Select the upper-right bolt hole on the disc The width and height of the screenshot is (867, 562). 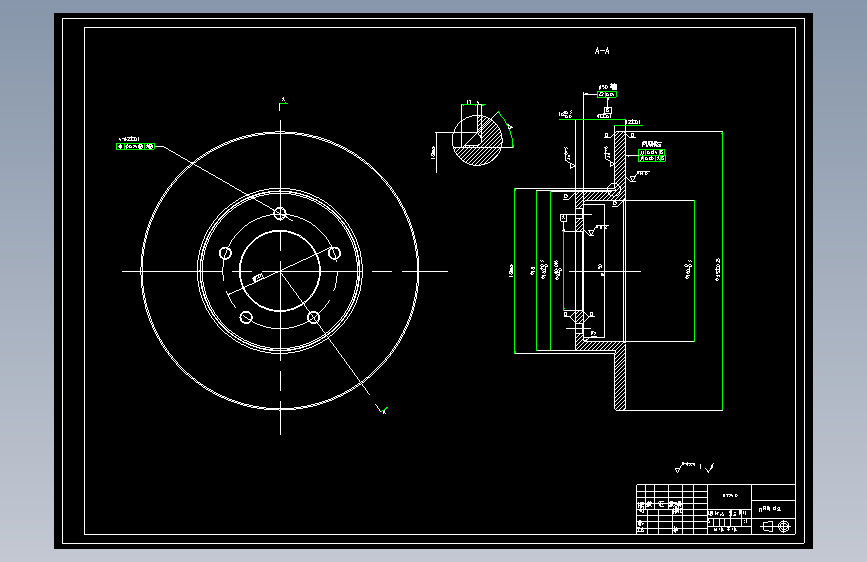(334, 253)
